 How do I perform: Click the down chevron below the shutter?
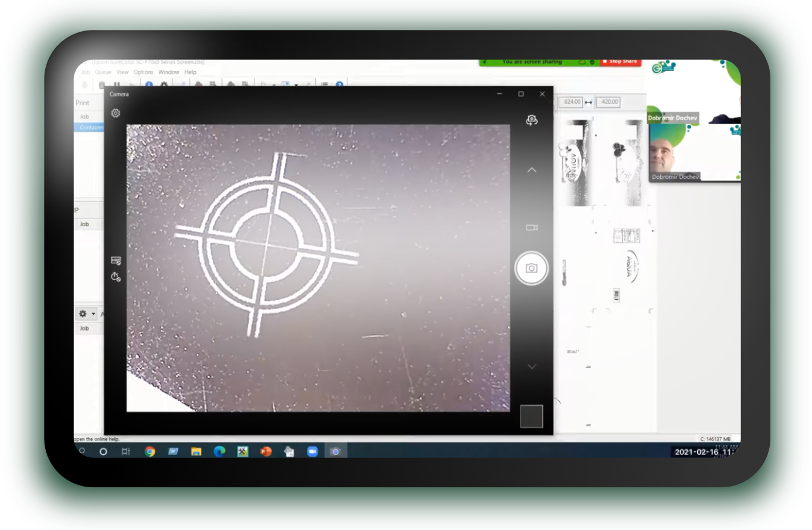click(x=531, y=366)
